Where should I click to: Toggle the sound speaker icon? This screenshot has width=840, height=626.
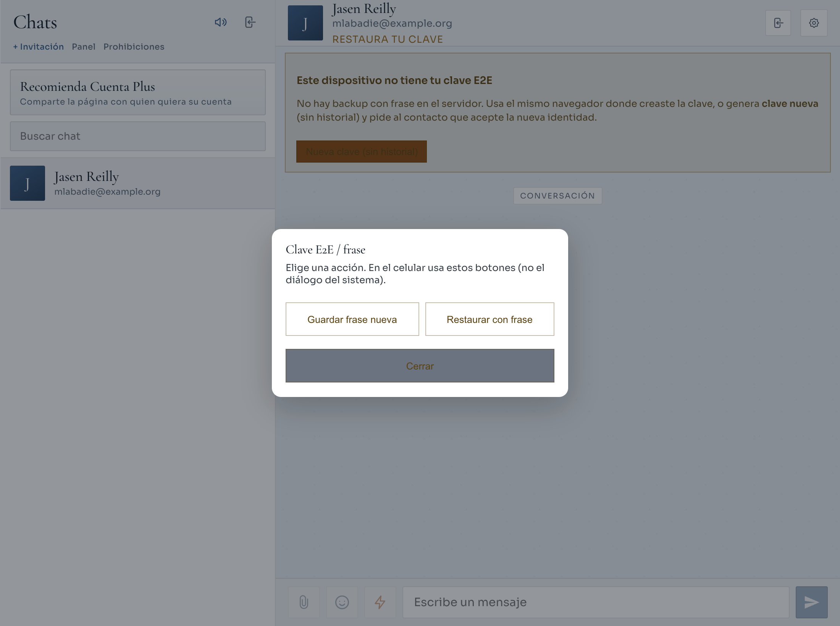tap(221, 22)
